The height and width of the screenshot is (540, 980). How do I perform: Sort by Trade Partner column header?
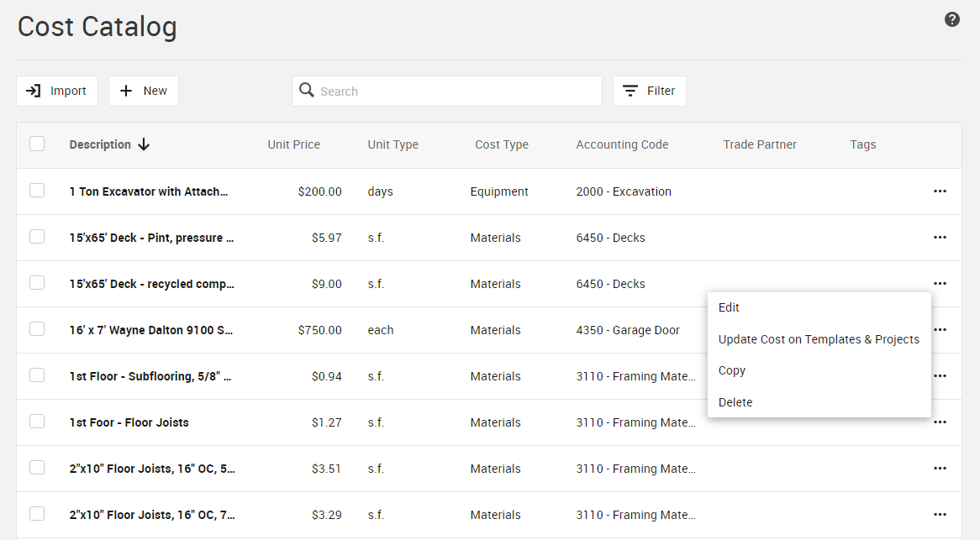click(x=760, y=144)
